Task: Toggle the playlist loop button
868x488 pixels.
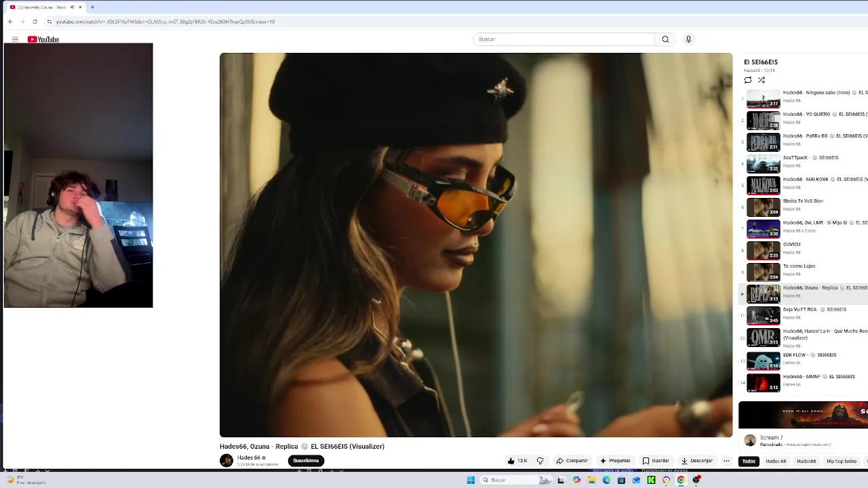Action: click(x=748, y=80)
